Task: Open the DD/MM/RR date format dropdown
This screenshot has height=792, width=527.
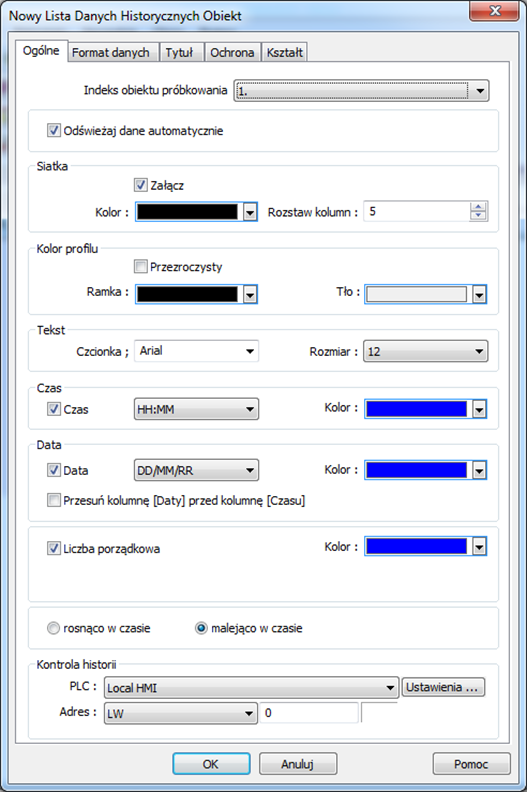Action: click(196, 470)
